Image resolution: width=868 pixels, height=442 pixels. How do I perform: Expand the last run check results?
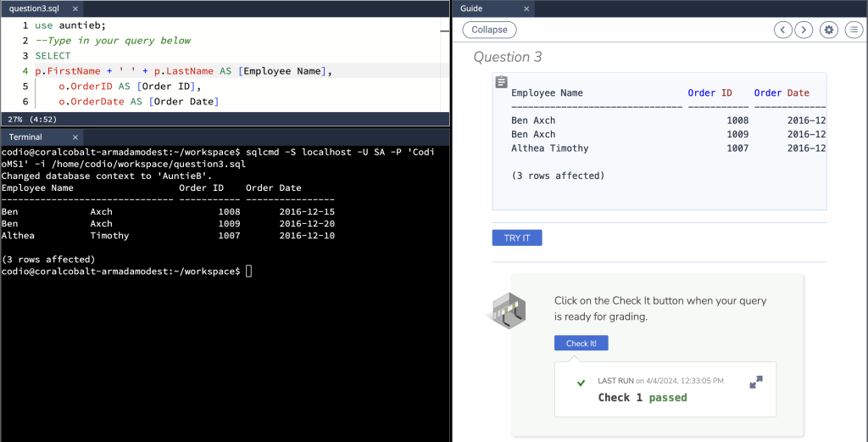point(756,383)
